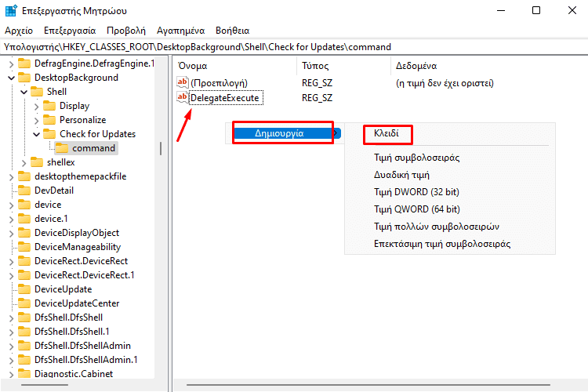Click the registry path address bar
Image resolution: width=588 pixels, height=392 pixels.
coord(294,47)
